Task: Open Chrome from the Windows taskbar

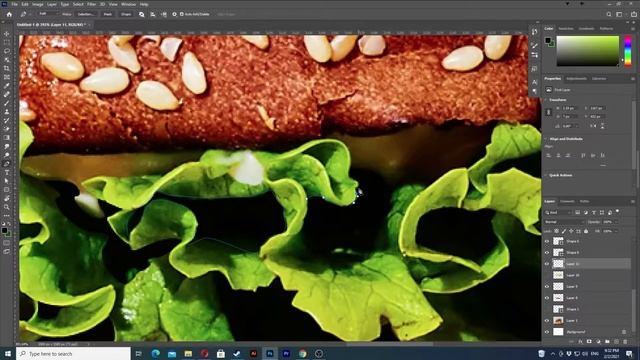Action: [302, 353]
